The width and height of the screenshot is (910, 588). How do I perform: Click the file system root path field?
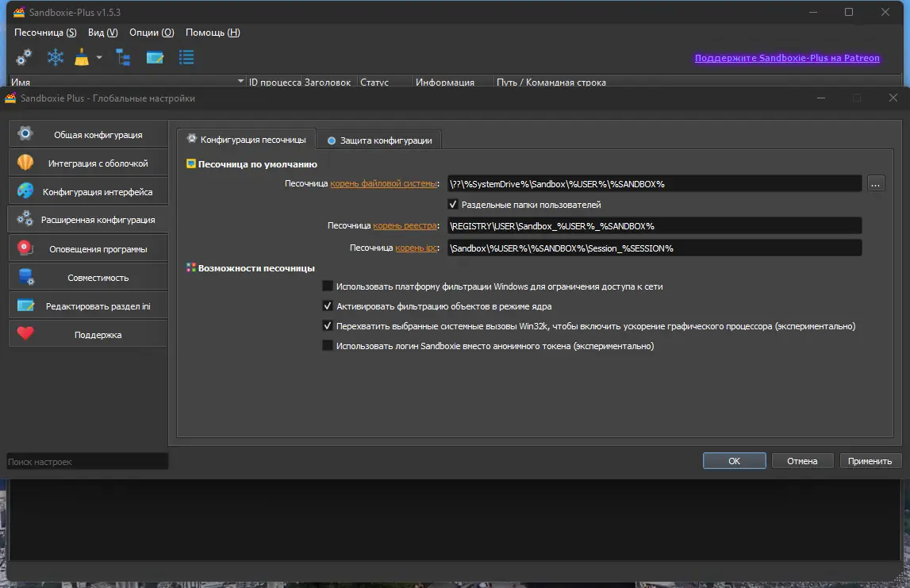655,184
